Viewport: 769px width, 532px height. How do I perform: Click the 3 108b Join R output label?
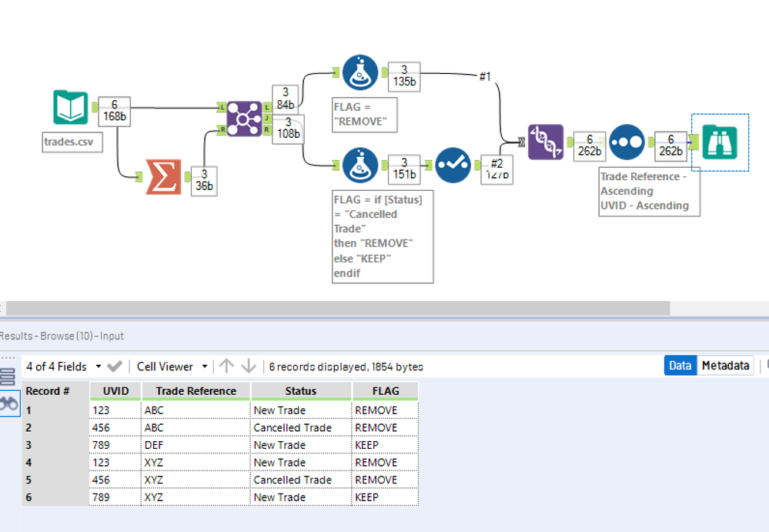point(289,129)
